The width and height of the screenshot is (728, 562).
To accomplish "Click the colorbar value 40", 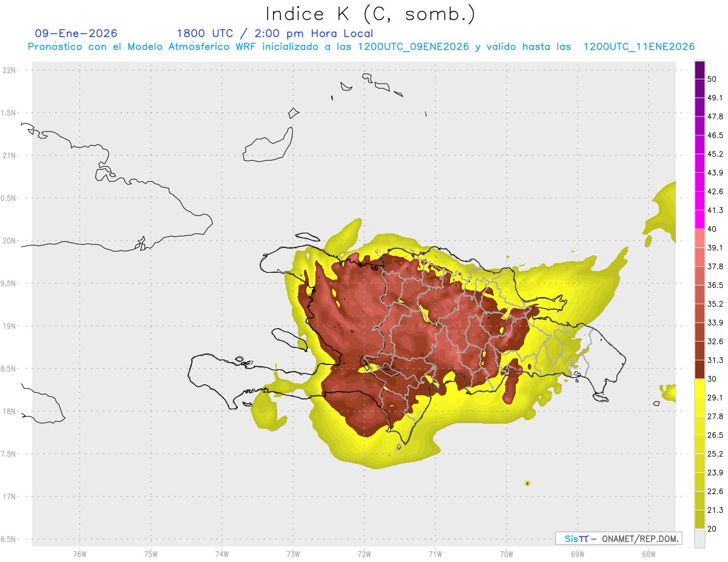I will [x=712, y=229].
